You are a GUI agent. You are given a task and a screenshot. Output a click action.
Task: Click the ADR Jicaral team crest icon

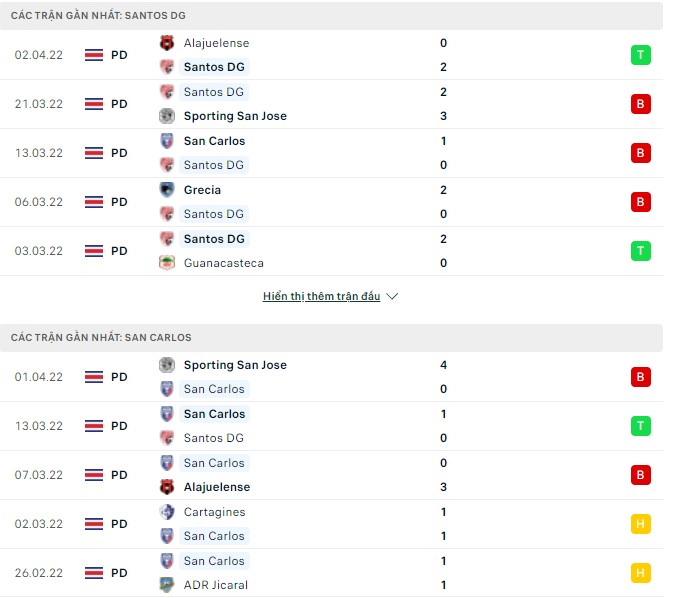click(x=167, y=585)
